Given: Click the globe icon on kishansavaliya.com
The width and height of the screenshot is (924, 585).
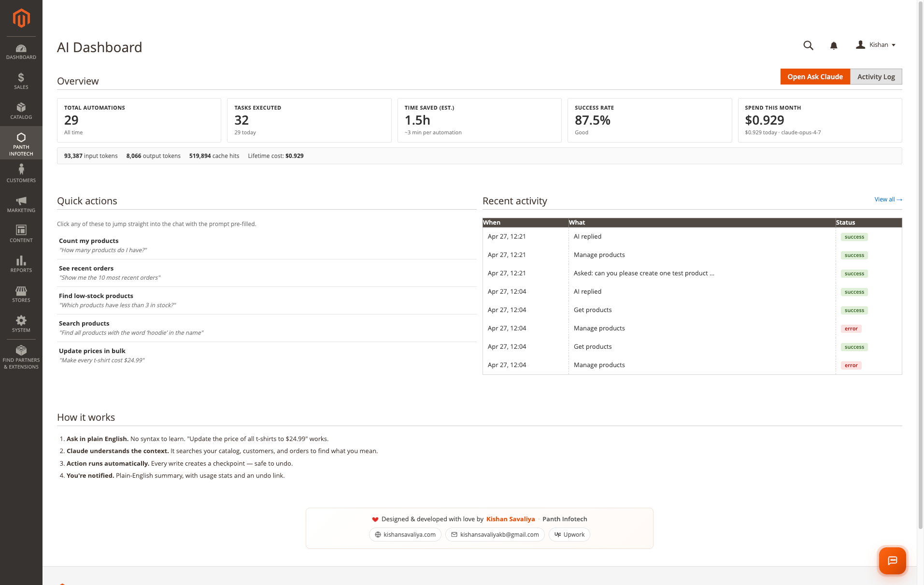Looking at the screenshot, I should [x=378, y=535].
